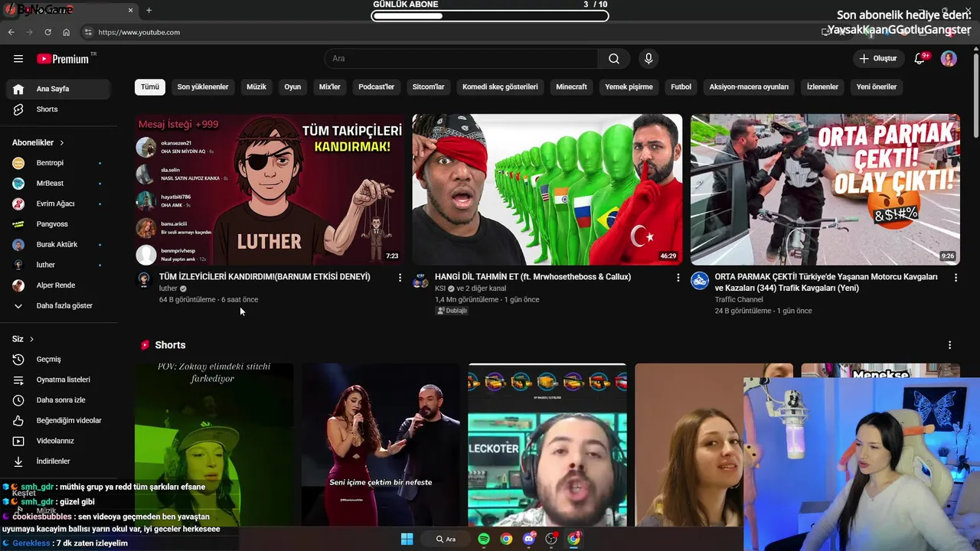Click browser reload button
Image resolution: width=980 pixels, height=551 pixels.
pyautogui.click(x=47, y=32)
